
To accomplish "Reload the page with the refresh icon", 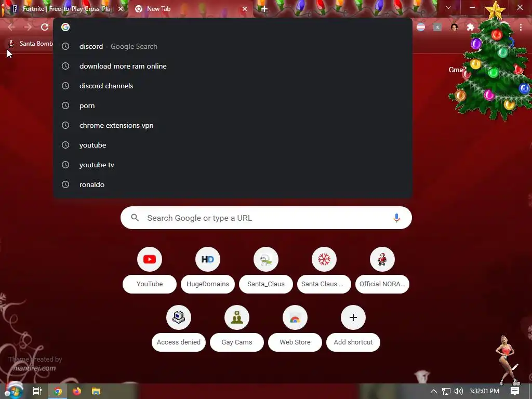I will [45, 27].
